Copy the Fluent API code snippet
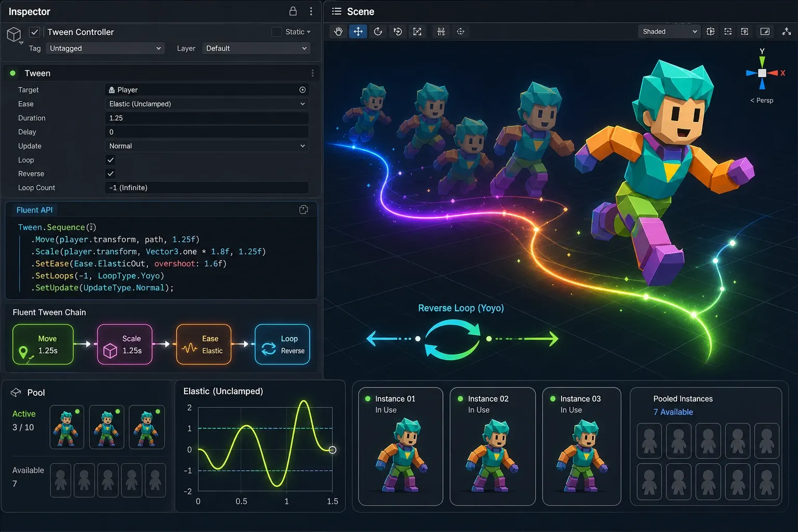 click(x=304, y=210)
